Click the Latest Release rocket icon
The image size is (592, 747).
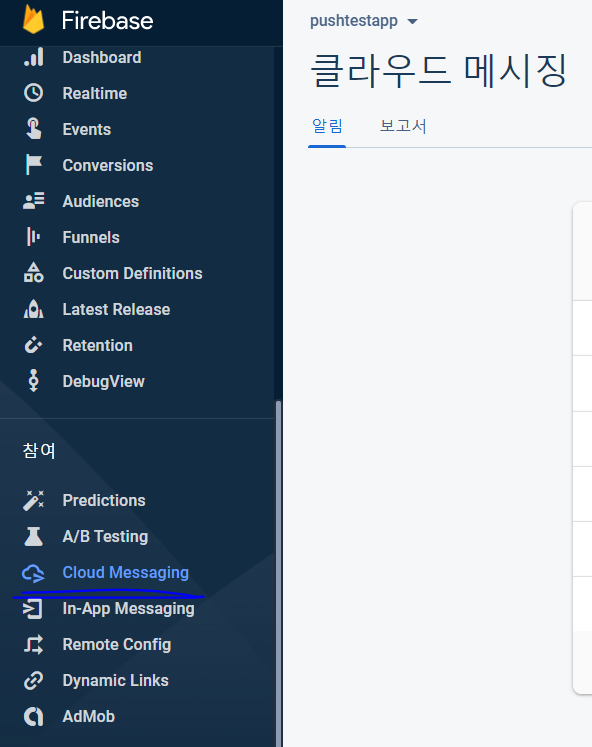33,309
